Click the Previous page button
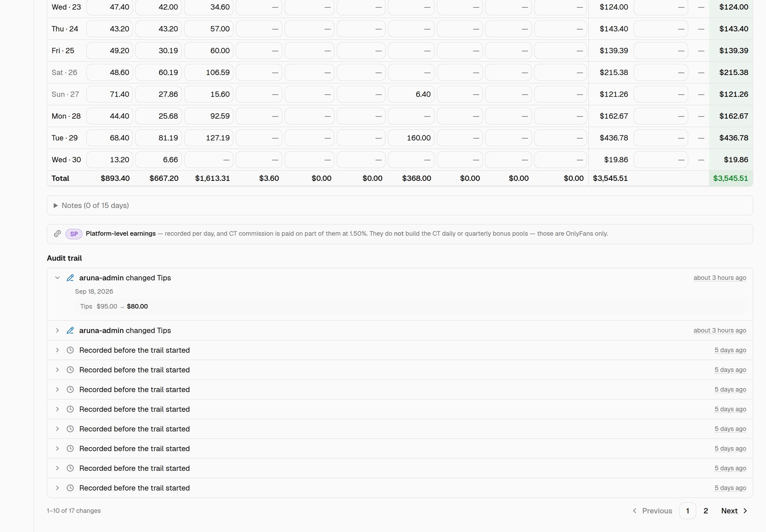This screenshot has width=766, height=532. pyautogui.click(x=653, y=511)
